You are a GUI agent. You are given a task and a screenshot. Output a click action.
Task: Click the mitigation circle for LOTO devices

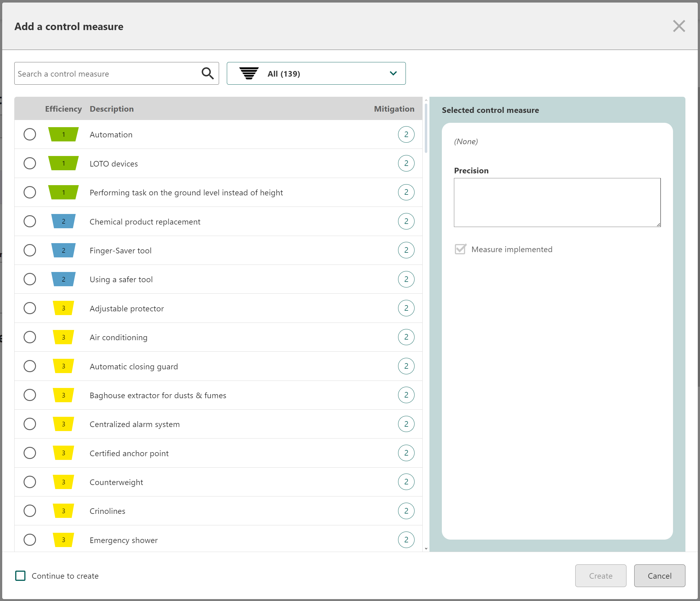pyautogui.click(x=406, y=163)
